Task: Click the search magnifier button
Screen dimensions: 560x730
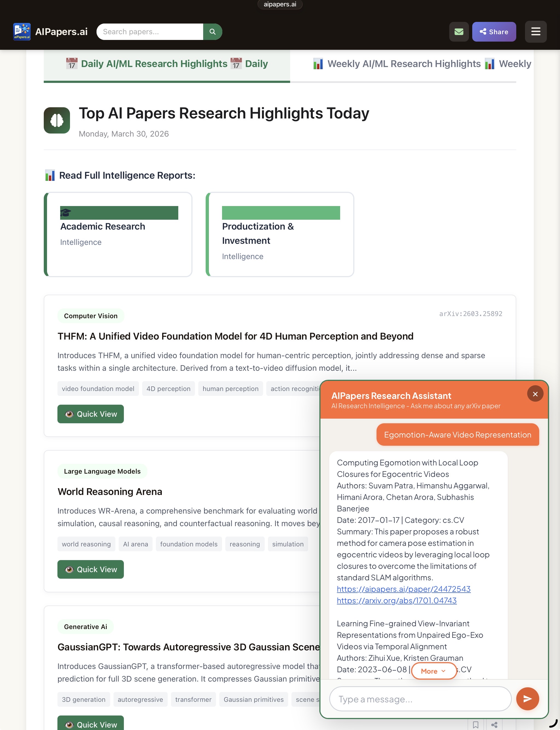Action: click(212, 32)
